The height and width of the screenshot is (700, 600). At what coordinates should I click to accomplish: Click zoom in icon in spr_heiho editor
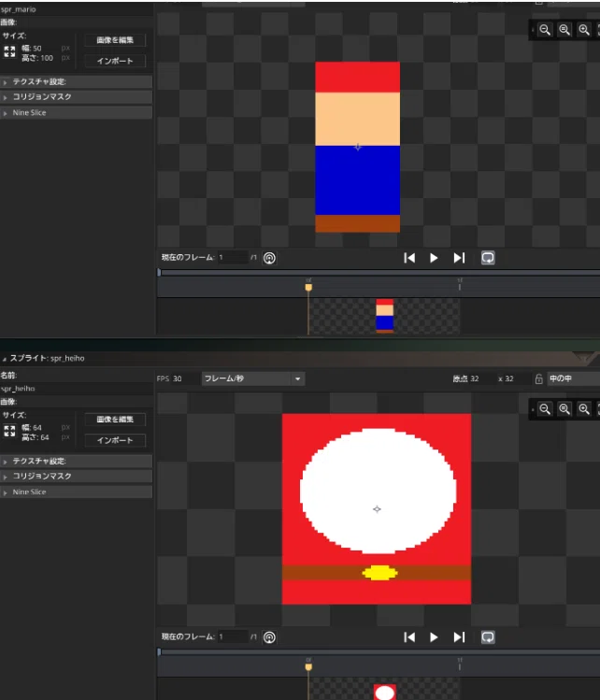584,409
